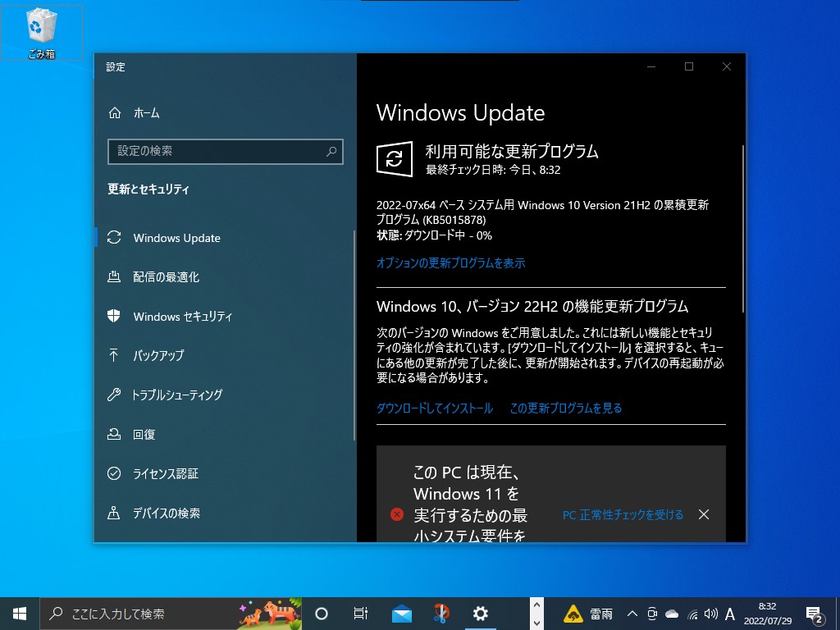Image resolution: width=840 pixels, height=630 pixels.
Task: Click the 設定の検索 search field
Action: tap(226, 152)
